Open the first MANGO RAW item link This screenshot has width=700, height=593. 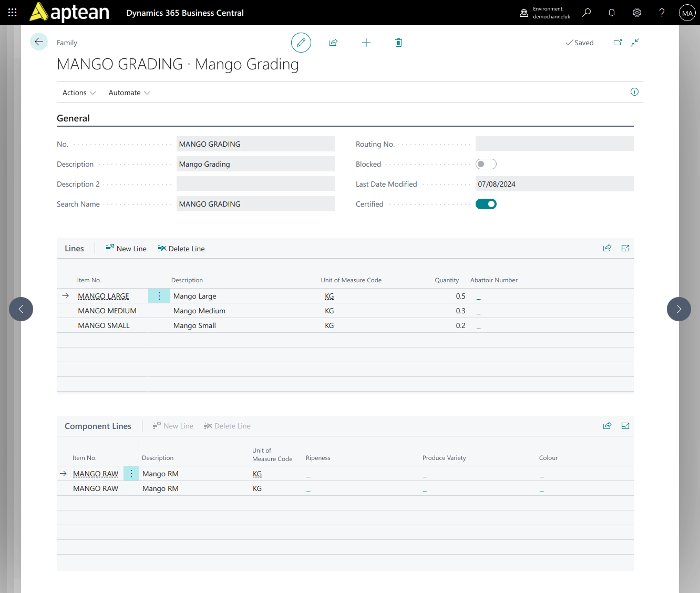pyautogui.click(x=96, y=474)
